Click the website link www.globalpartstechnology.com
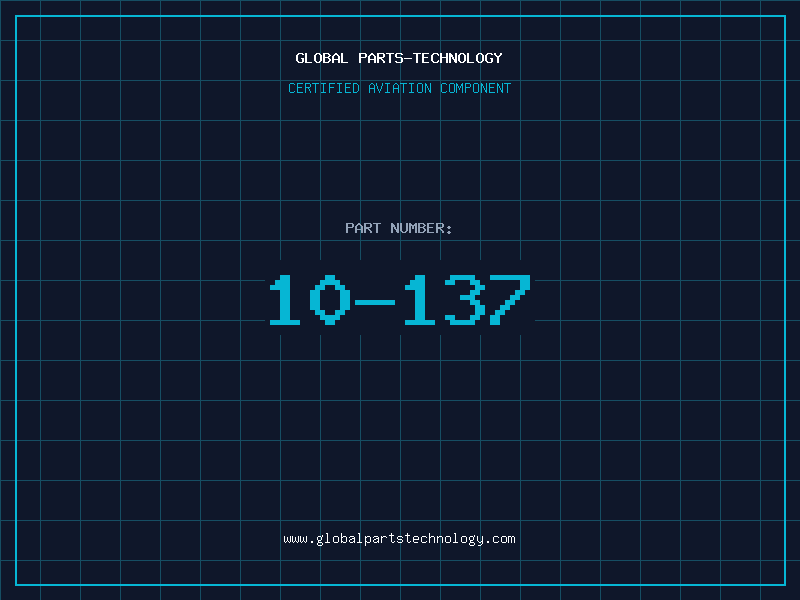800x600 pixels. click(x=399, y=539)
